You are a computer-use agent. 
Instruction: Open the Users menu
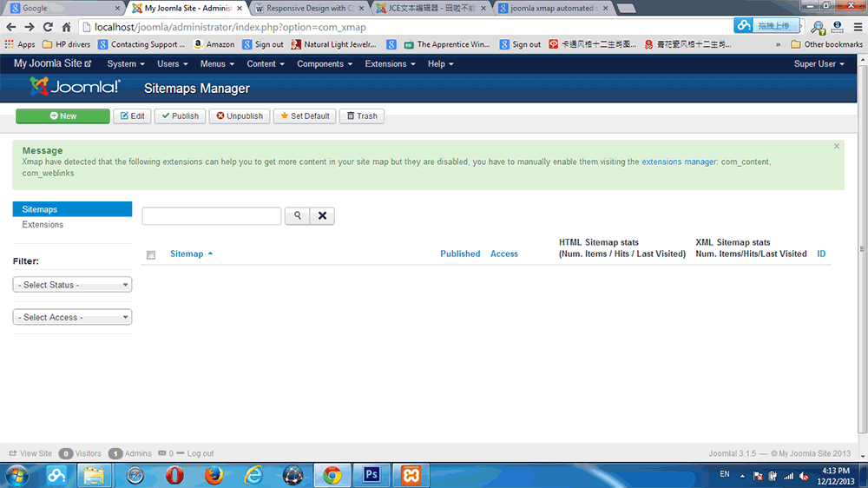point(172,63)
